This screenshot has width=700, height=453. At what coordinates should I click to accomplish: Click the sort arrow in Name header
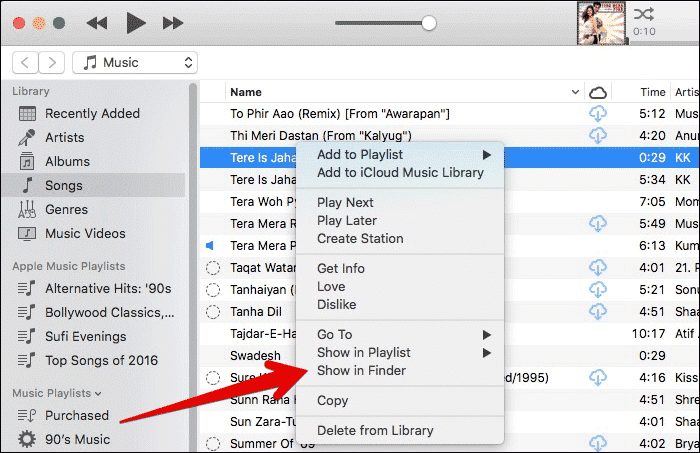click(x=575, y=92)
